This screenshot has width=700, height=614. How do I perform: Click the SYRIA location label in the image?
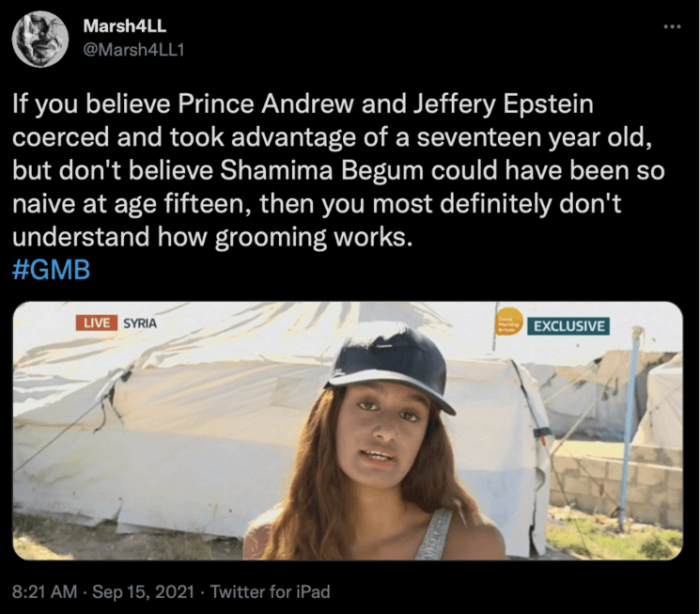(x=140, y=323)
